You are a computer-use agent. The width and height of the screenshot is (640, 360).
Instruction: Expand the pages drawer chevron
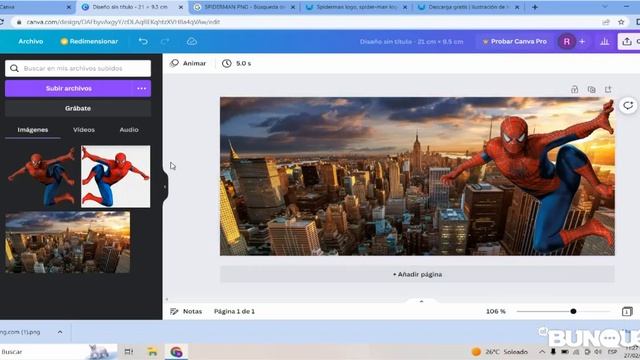click(421, 301)
